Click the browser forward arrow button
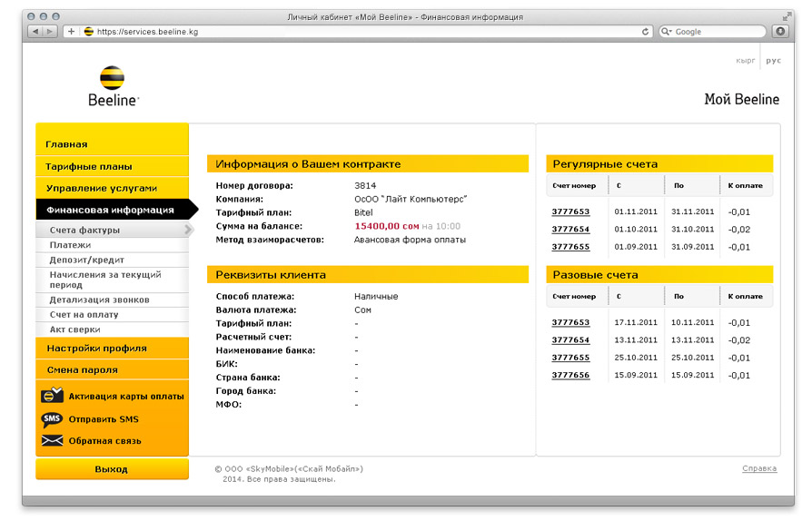This screenshot has width=812, height=521. (x=50, y=32)
